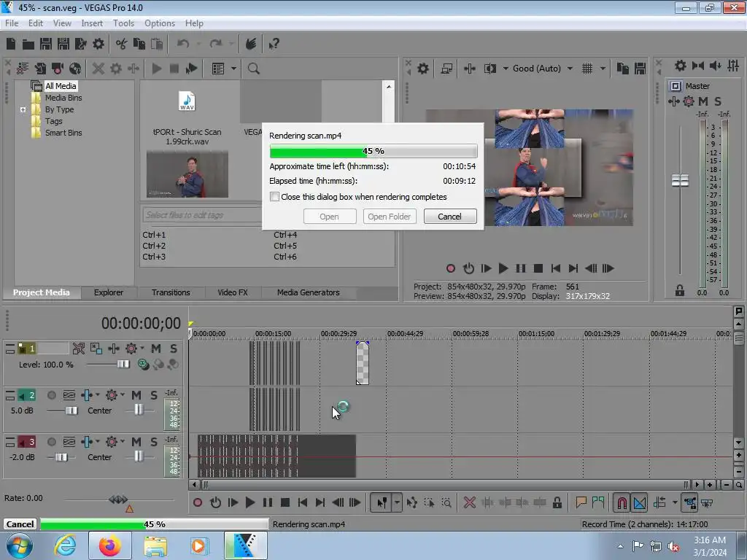The width and height of the screenshot is (747, 560).
Task: Solo audio track 2
Action: click(x=154, y=395)
